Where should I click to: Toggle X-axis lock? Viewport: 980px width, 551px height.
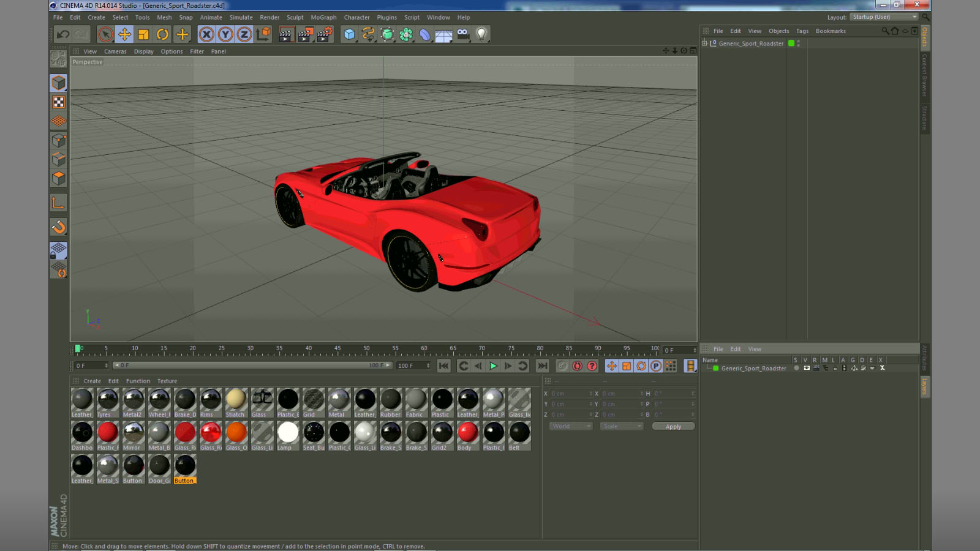coord(206,34)
